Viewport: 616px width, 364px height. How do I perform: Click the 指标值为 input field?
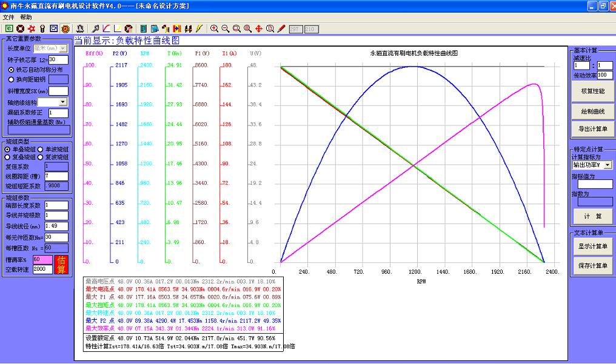tap(595, 184)
